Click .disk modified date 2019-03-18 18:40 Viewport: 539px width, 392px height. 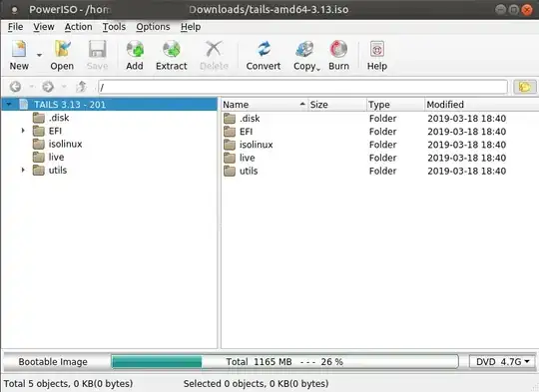tap(466, 119)
